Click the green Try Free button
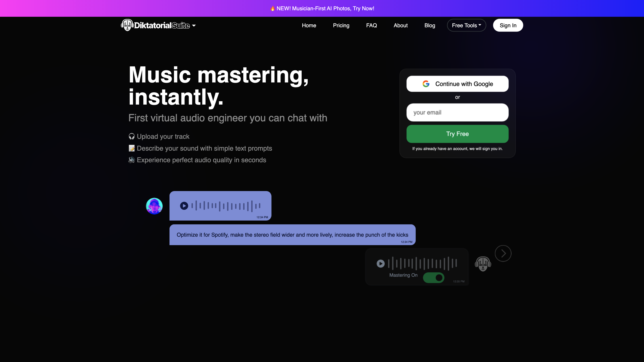Viewport: 644px width, 362px height. 457,134
